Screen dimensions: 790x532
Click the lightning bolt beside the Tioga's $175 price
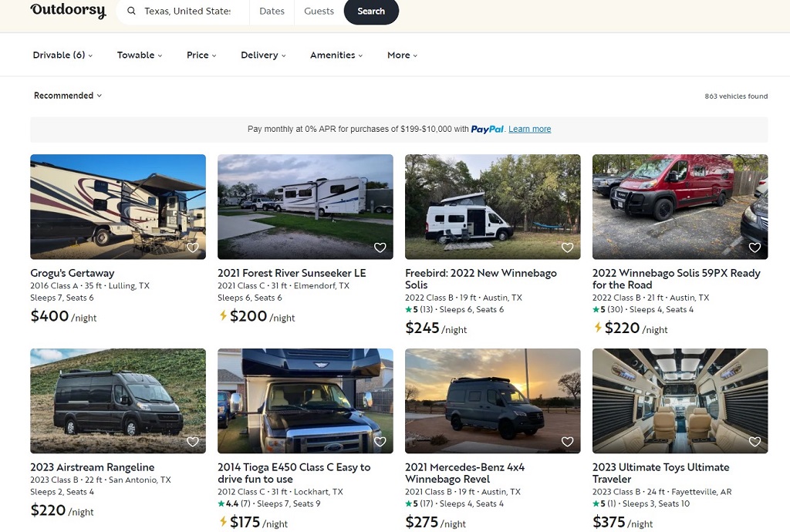222,520
